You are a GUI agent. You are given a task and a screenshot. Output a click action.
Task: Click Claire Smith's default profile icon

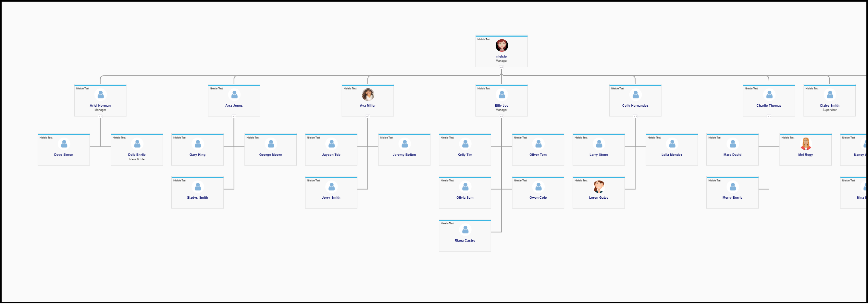pyautogui.click(x=830, y=95)
